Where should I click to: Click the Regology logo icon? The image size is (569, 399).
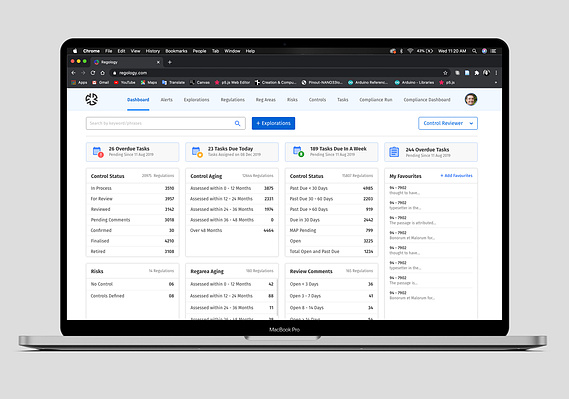coord(91,99)
